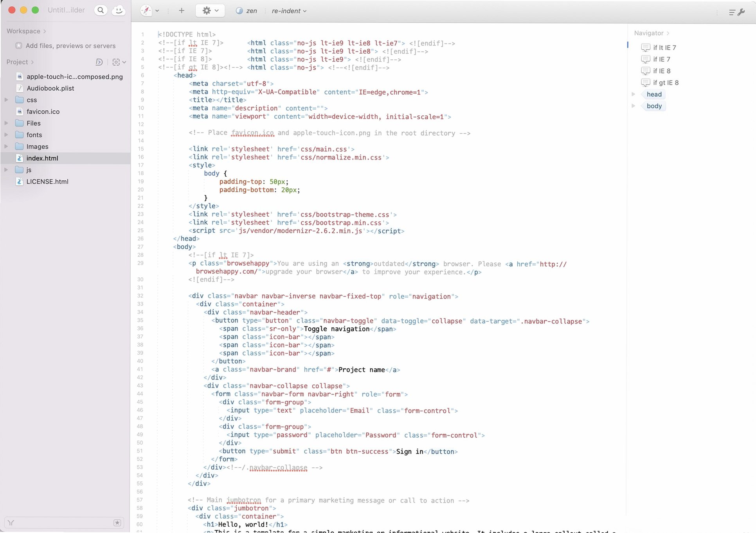Select the Files folder icon
The image size is (756, 533).
tap(20, 123)
